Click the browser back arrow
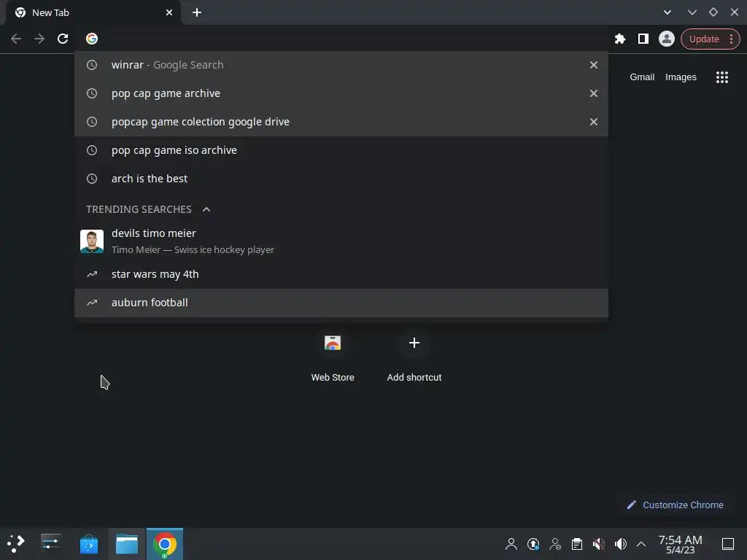This screenshot has width=747, height=560. click(x=16, y=39)
